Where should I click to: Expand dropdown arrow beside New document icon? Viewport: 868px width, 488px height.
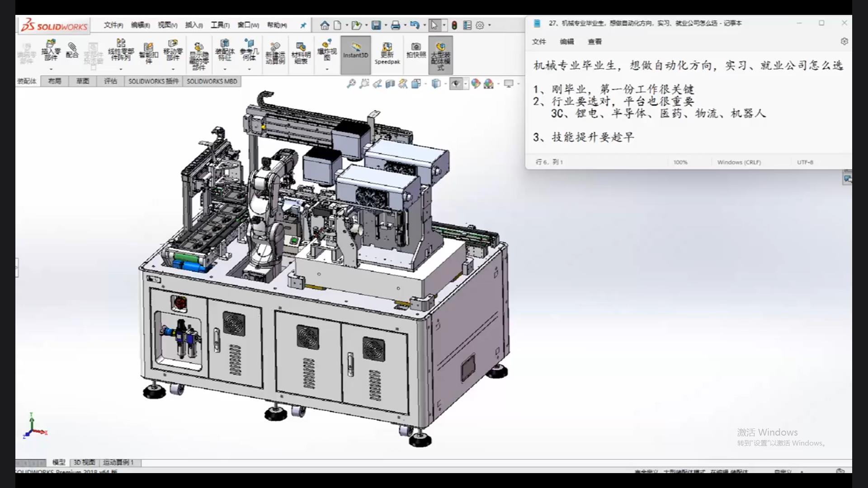[x=347, y=25]
